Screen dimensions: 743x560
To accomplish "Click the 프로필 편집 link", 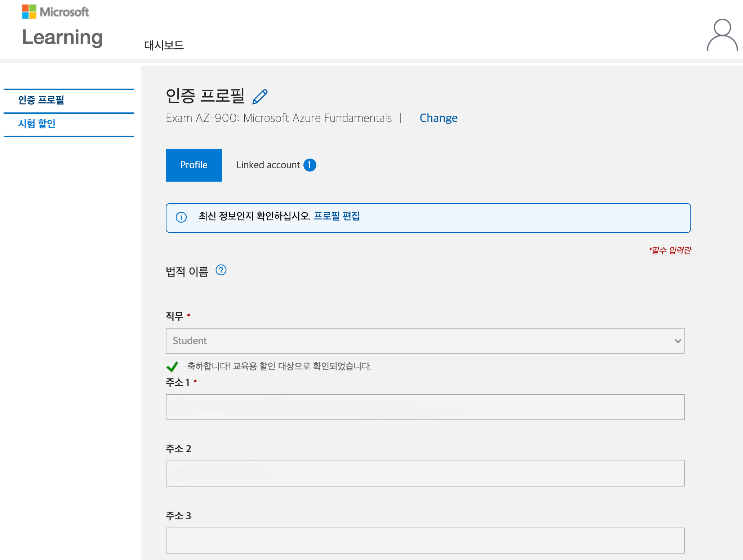I will [337, 216].
